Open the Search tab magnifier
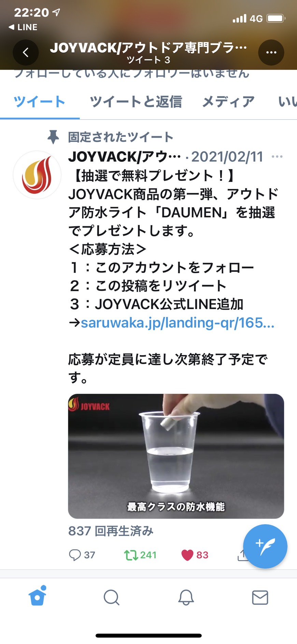The image size is (297, 644). (111, 597)
